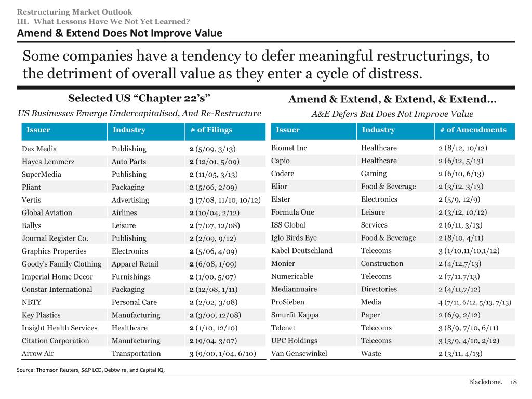Select the 'Arrow Air' issuer row
Image resolution: width=532 pixels, height=399 pixels.
click(x=38, y=354)
